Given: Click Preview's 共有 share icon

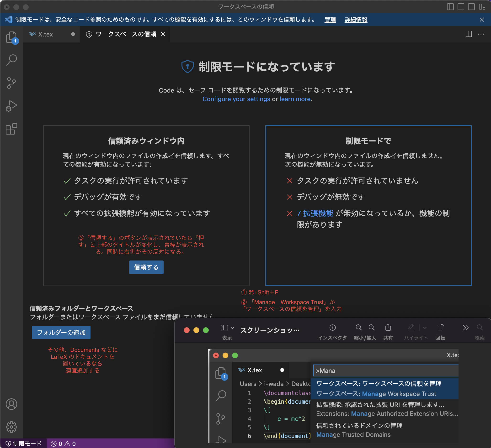Looking at the screenshot, I should pos(388,327).
